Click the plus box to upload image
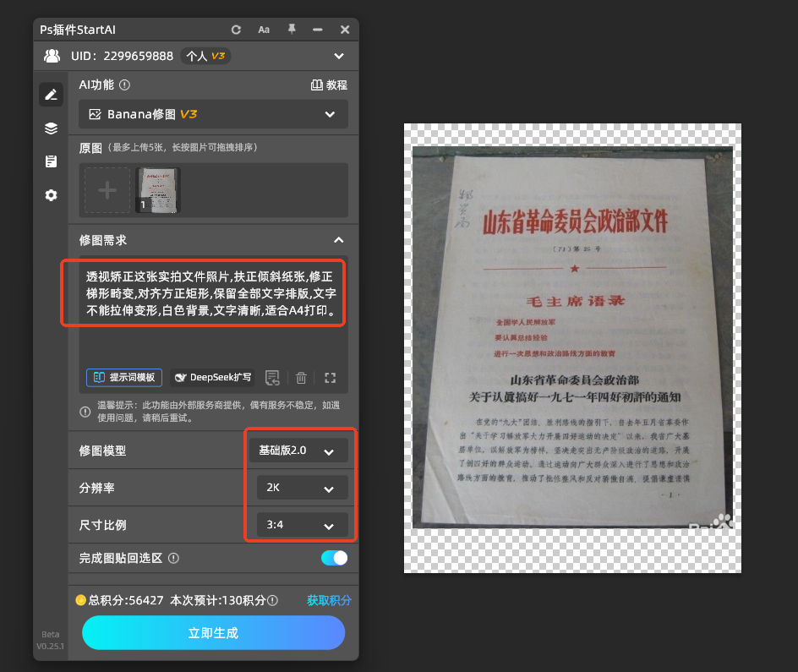798x672 pixels. click(107, 190)
